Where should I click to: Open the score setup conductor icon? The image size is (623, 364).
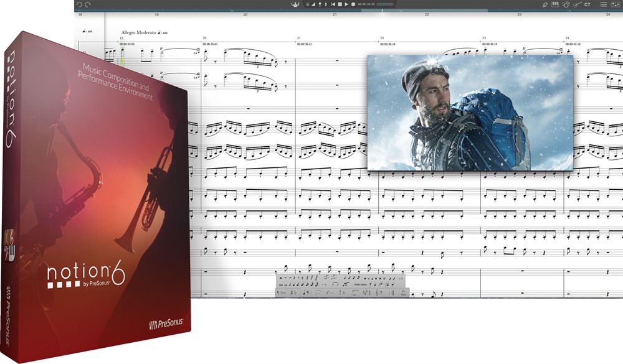[295, 4]
